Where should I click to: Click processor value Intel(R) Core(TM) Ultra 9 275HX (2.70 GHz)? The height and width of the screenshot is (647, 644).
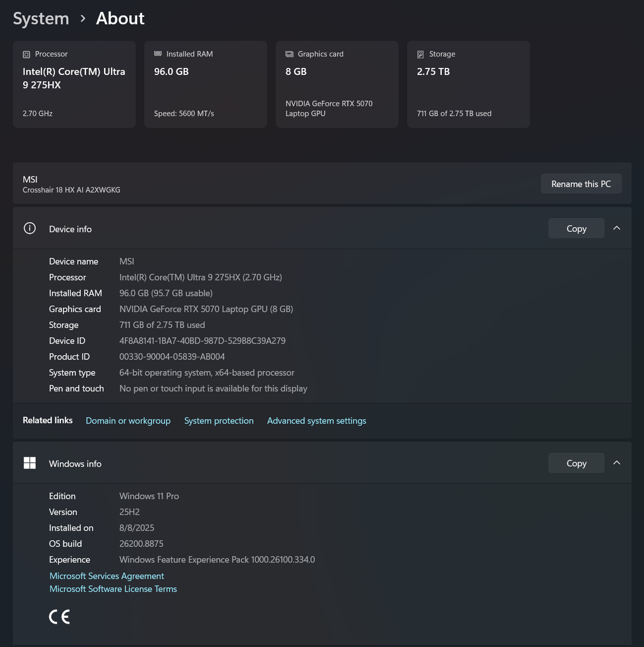200,277
